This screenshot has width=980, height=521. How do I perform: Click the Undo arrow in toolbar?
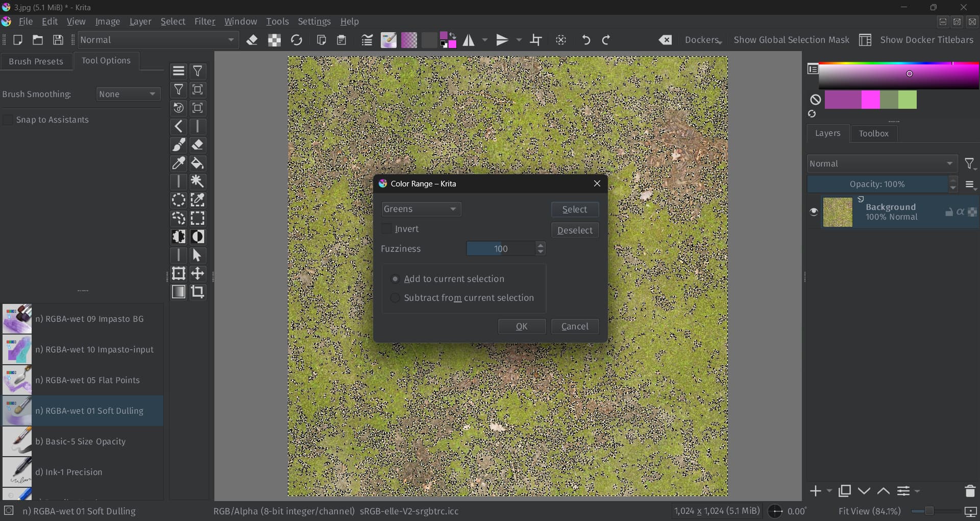click(x=586, y=40)
